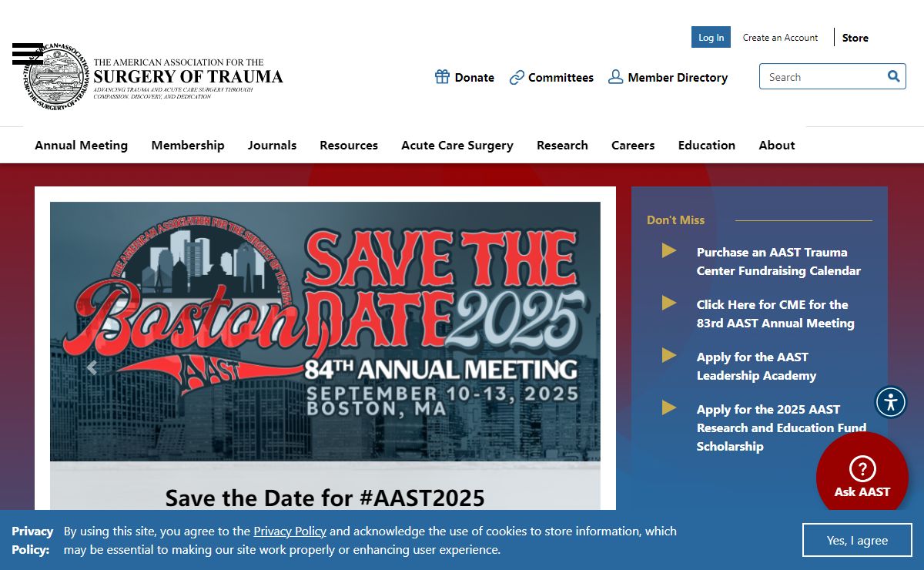Open the About menu
Image resolution: width=924 pixels, height=570 pixels.
pyautogui.click(x=777, y=145)
